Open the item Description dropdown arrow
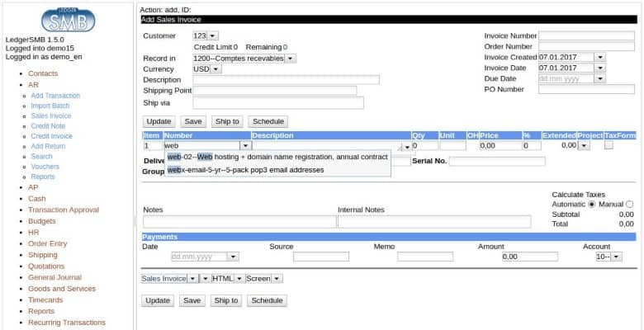Viewport: 644px width, 330px height. [x=406, y=147]
